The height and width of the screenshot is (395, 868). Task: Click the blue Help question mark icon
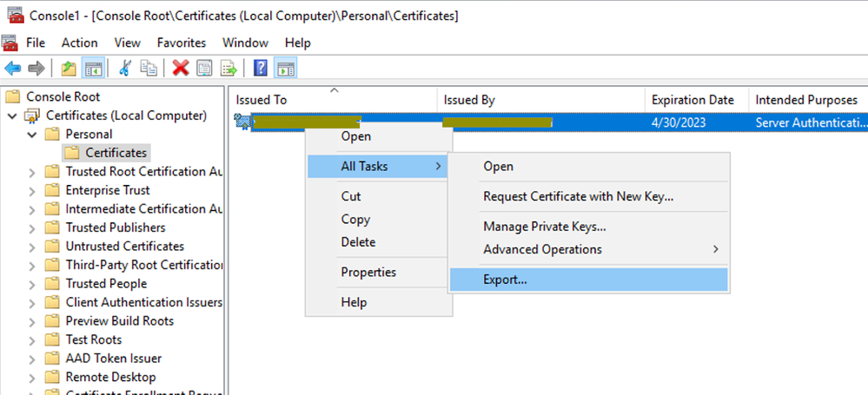[x=260, y=68]
